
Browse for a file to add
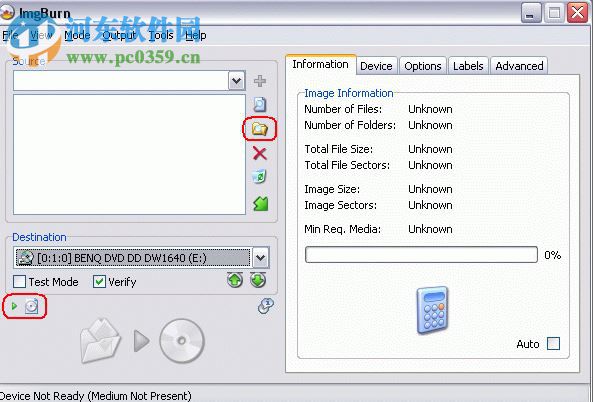259,104
